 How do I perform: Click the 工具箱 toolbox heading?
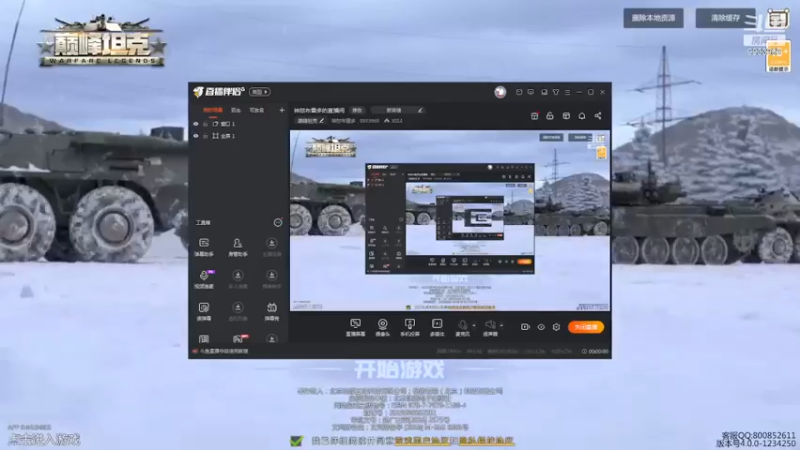coord(203,222)
